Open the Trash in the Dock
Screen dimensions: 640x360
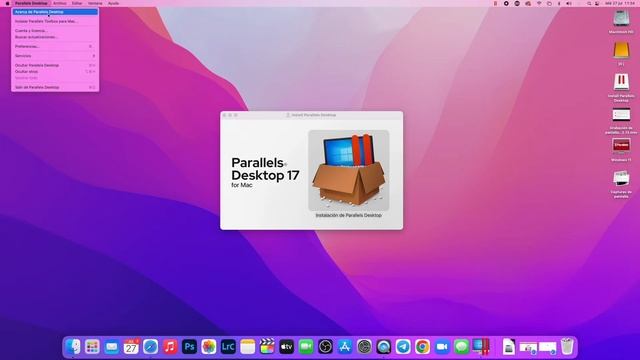click(567, 347)
